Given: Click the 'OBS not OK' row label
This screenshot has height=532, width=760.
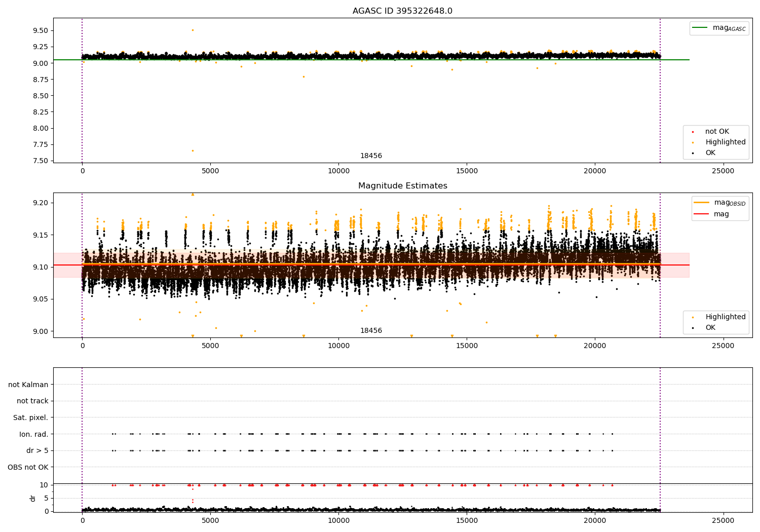Looking at the screenshot, I should click(x=28, y=467).
